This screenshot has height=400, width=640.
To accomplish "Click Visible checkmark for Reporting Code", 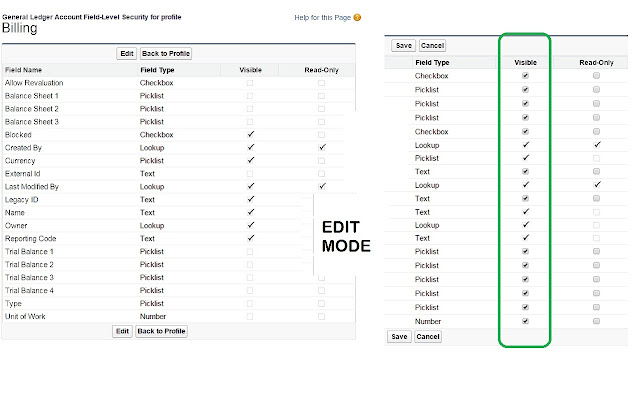I will point(251,238).
